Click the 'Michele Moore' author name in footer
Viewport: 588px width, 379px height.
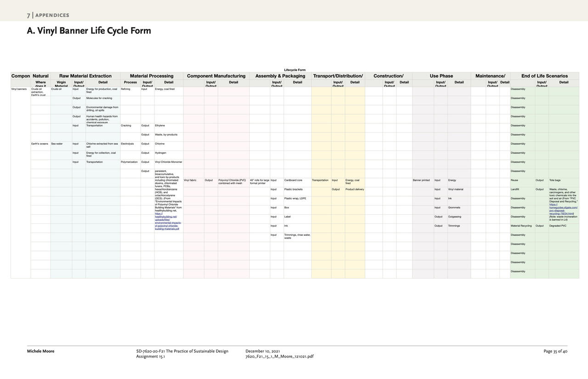pos(40,351)
